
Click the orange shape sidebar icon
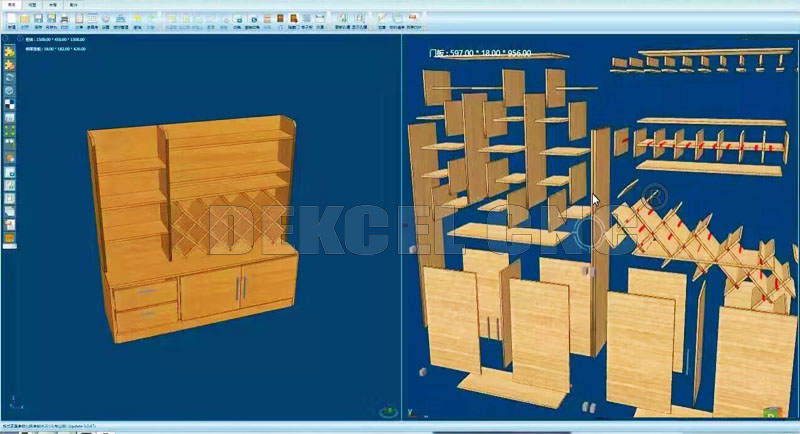click(x=9, y=158)
